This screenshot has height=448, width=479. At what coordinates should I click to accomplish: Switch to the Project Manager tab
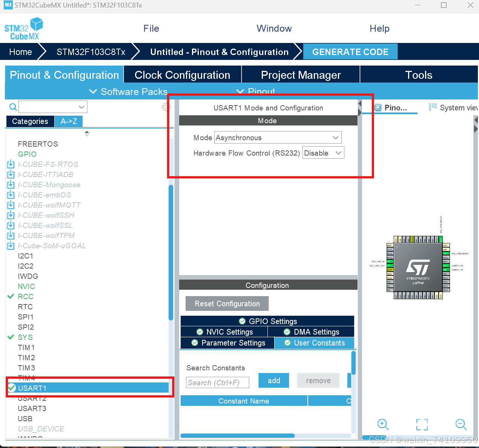click(x=301, y=75)
